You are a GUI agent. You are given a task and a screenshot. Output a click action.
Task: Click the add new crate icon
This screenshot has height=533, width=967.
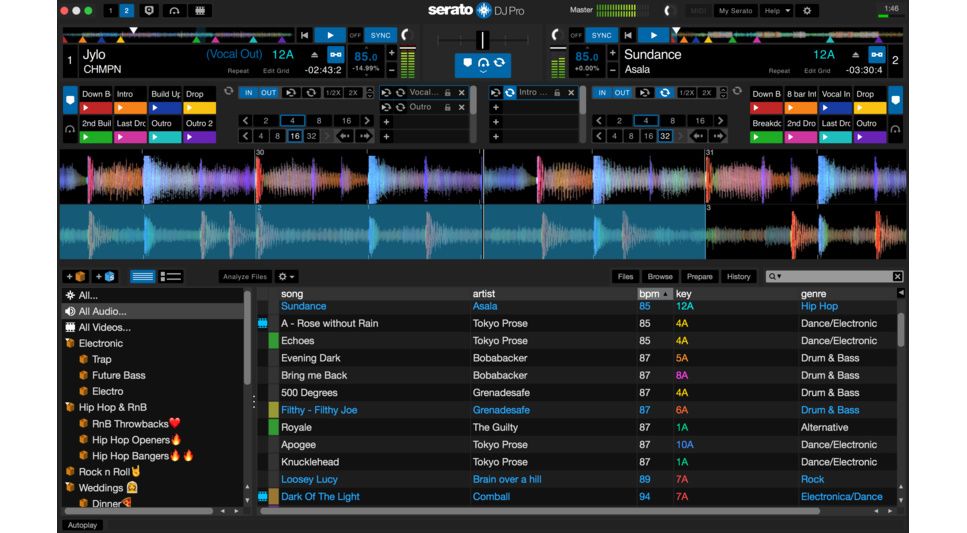pos(75,276)
